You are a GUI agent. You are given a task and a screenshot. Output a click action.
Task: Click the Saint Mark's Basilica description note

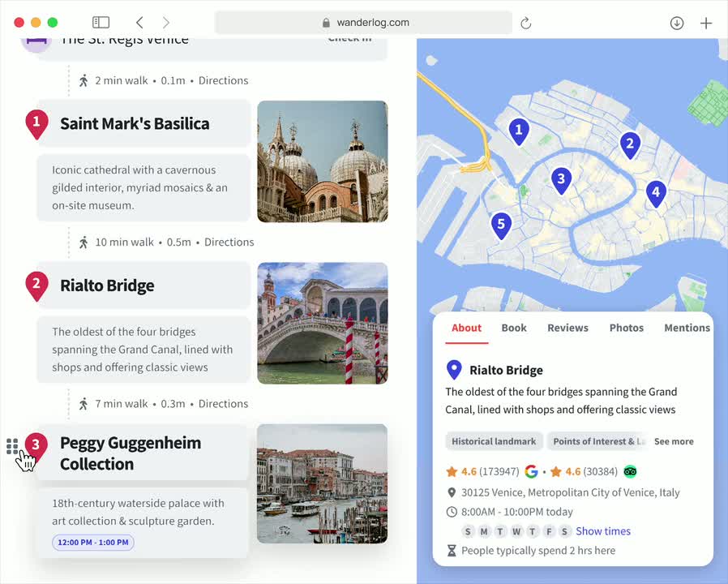point(143,187)
